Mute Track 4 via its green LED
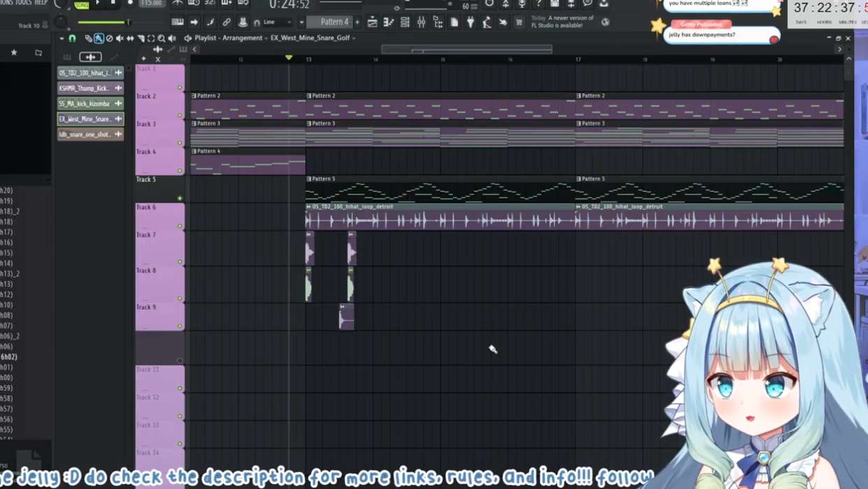 click(x=180, y=170)
